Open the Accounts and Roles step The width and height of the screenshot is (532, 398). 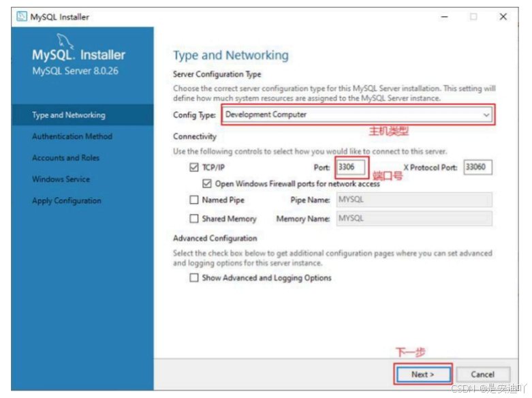(65, 157)
